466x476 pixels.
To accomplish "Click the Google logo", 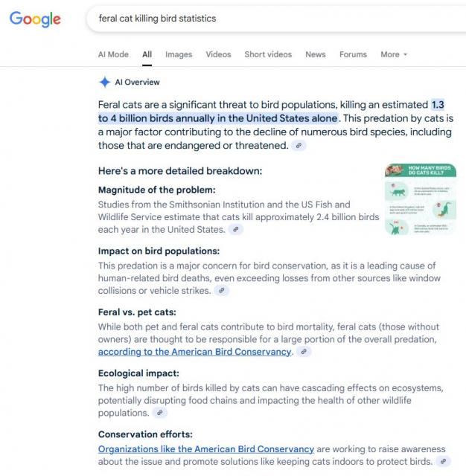I will click(35, 19).
